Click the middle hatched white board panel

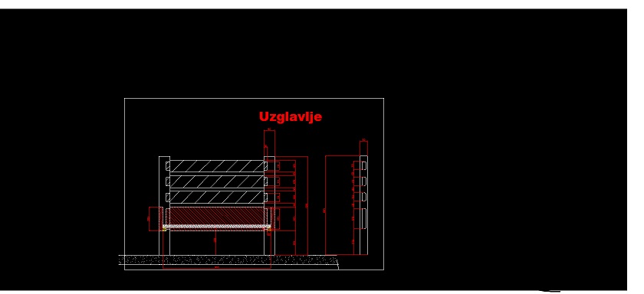click(217, 181)
